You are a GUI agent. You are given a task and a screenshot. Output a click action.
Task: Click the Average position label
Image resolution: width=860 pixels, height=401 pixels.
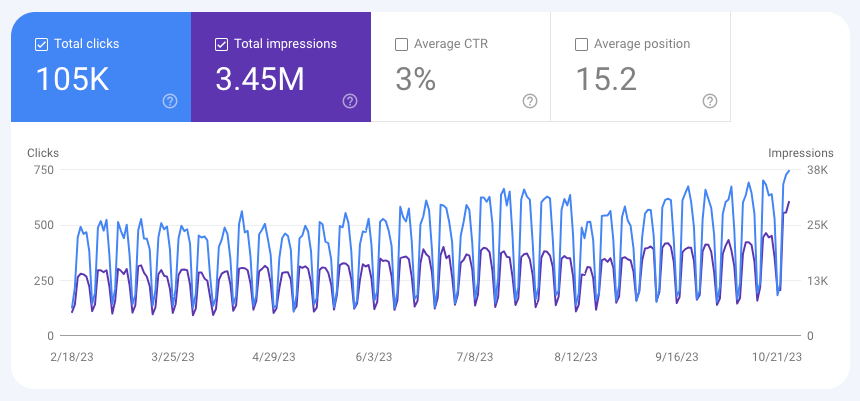tap(642, 44)
